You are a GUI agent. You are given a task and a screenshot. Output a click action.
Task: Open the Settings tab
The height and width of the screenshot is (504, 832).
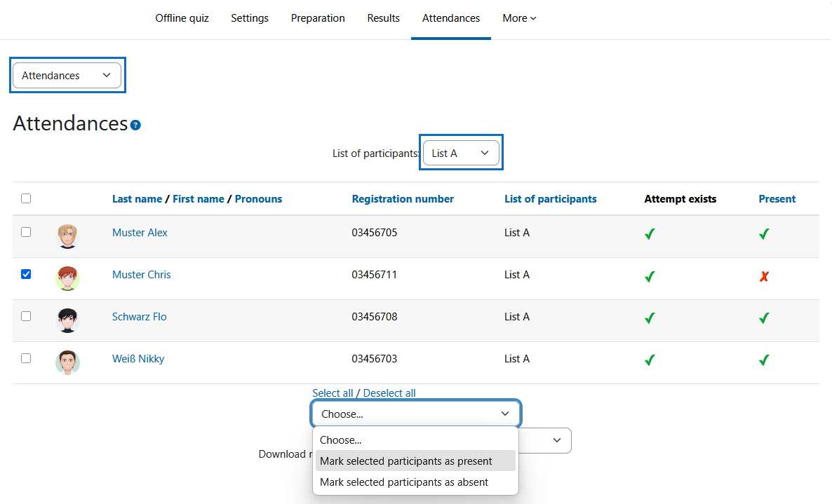click(x=250, y=18)
